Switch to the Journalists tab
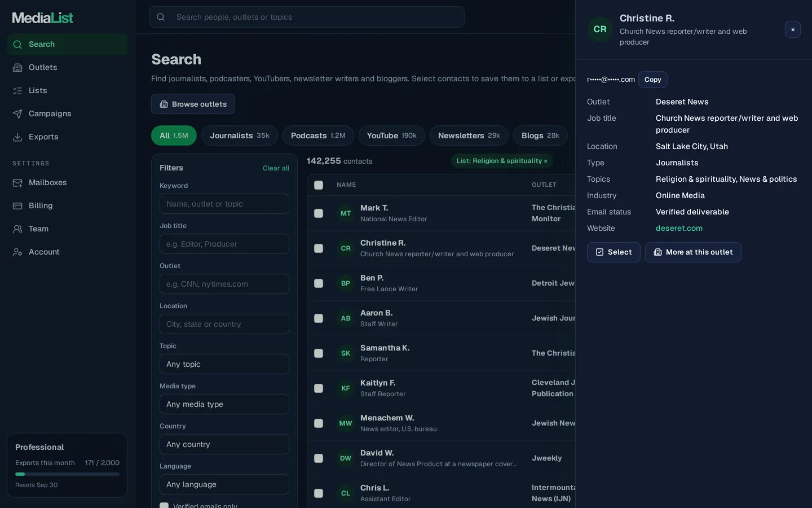Viewport: 812px width, 508px height. pos(240,135)
